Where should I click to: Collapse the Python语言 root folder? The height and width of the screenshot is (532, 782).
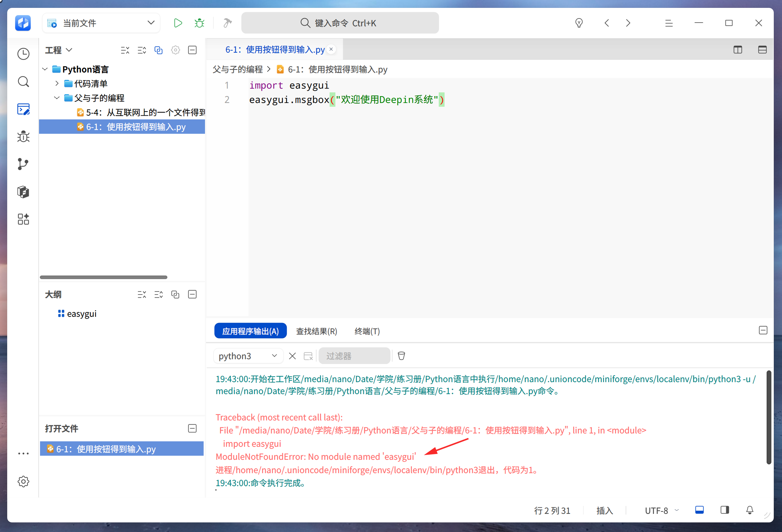[x=45, y=69]
